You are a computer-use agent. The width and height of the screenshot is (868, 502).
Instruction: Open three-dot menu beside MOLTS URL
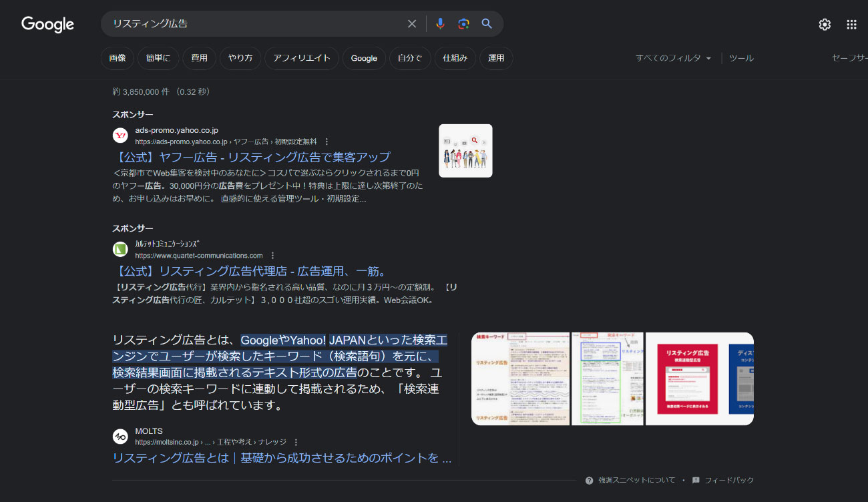(296, 442)
